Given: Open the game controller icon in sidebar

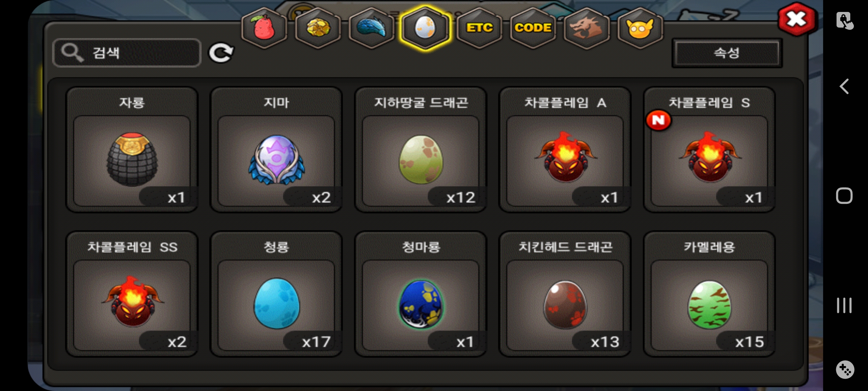Looking at the screenshot, I should click(x=845, y=370).
